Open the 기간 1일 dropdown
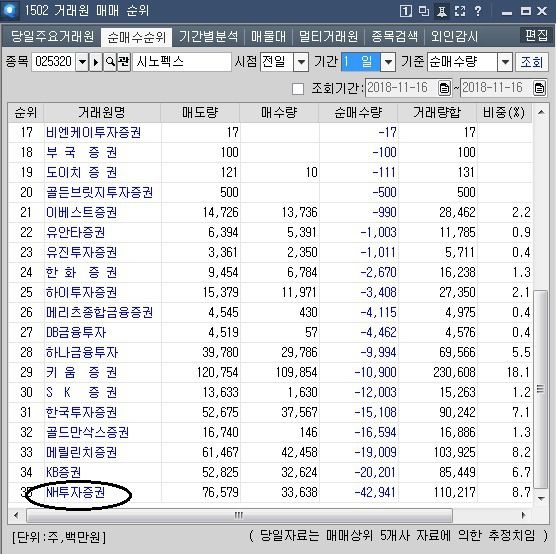Screen dimensions: 556x554 pos(388,62)
